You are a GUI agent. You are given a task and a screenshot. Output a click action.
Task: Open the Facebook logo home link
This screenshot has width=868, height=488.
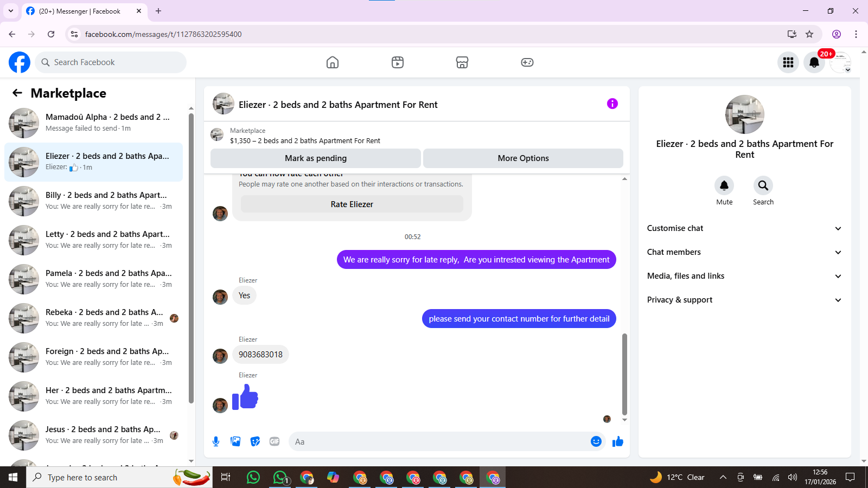(x=20, y=62)
